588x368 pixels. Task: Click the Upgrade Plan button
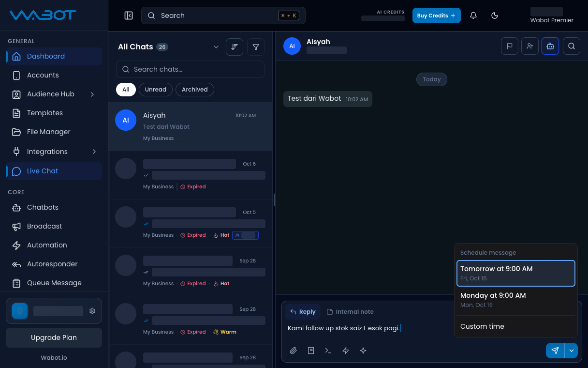point(54,337)
